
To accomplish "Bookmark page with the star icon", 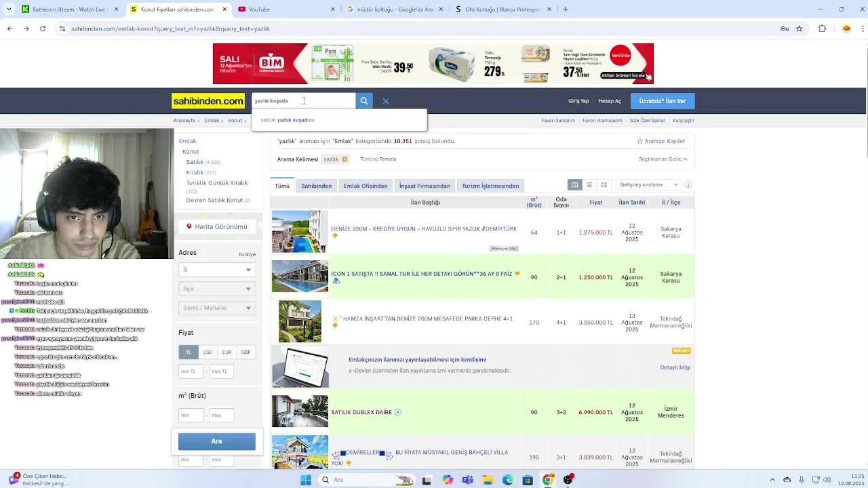I will (799, 28).
